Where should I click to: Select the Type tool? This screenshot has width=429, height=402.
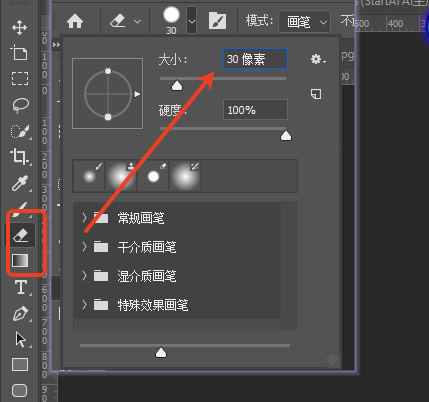click(x=21, y=287)
